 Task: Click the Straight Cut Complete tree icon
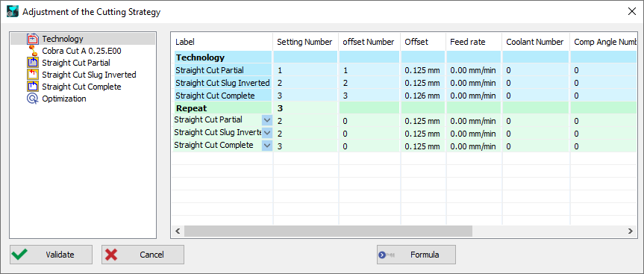coord(32,87)
